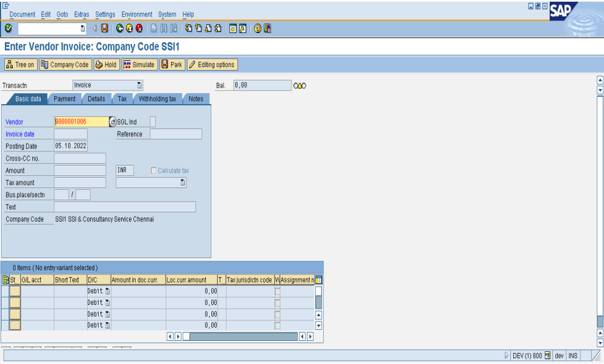Click the green Back arrow icon

[120, 29]
